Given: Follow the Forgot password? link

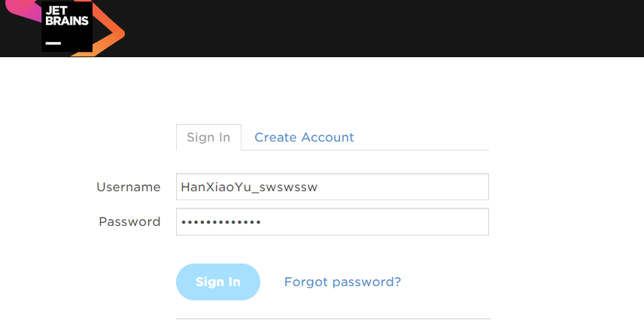Looking at the screenshot, I should 342,282.
